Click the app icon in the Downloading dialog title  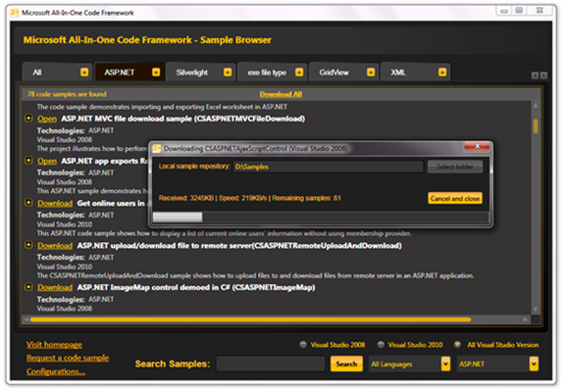coord(157,148)
